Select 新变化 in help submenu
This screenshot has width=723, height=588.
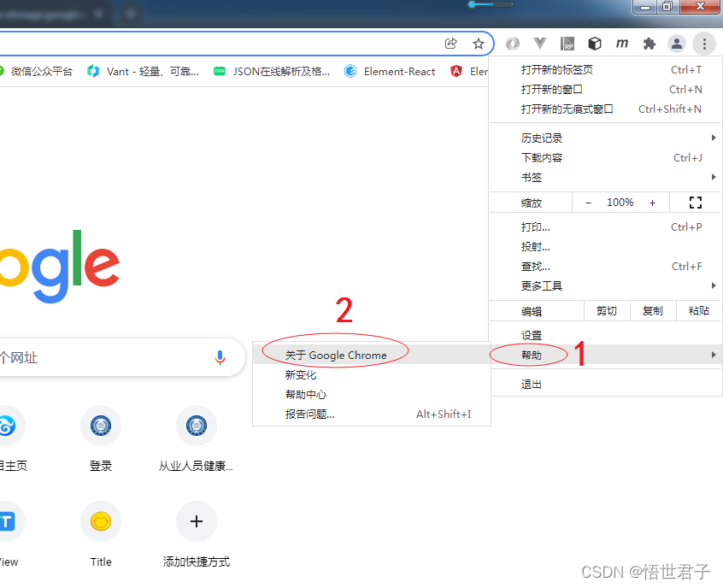click(372, 374)
